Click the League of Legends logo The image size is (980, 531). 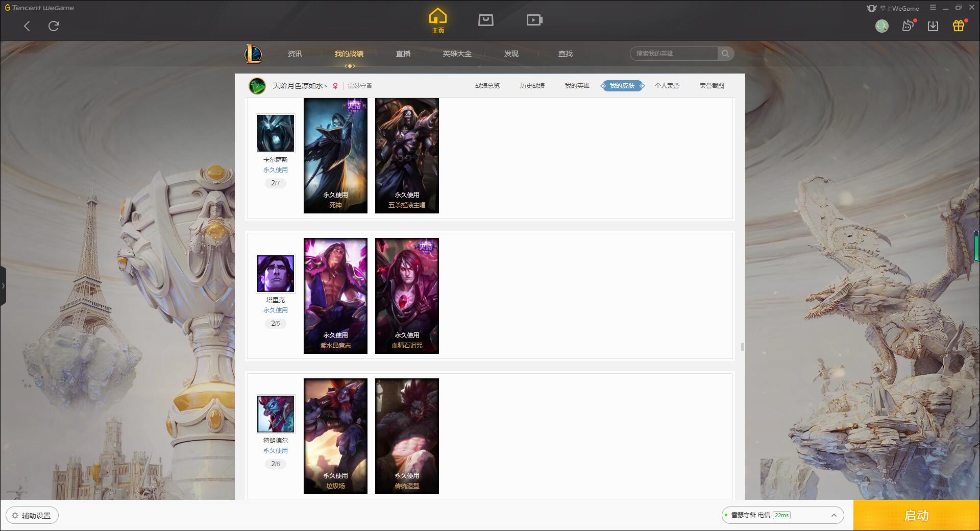tap(253, 54)
